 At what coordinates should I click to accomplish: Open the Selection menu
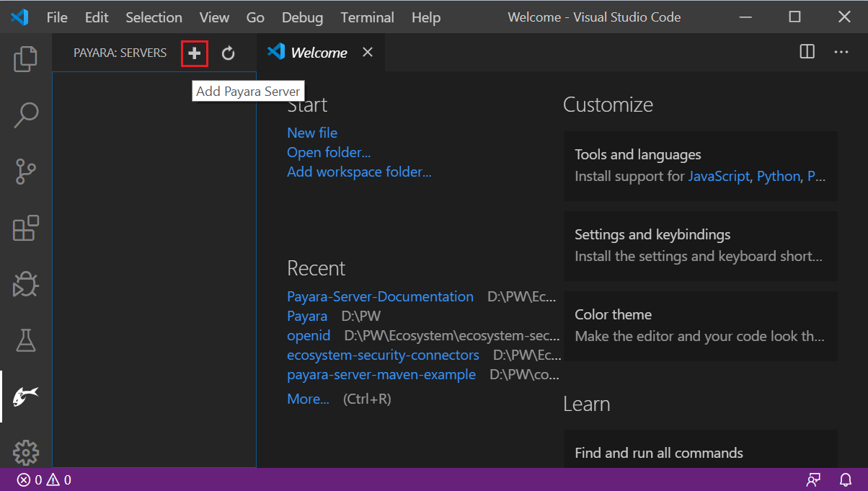pyautogui.click(x=154, y=17)
